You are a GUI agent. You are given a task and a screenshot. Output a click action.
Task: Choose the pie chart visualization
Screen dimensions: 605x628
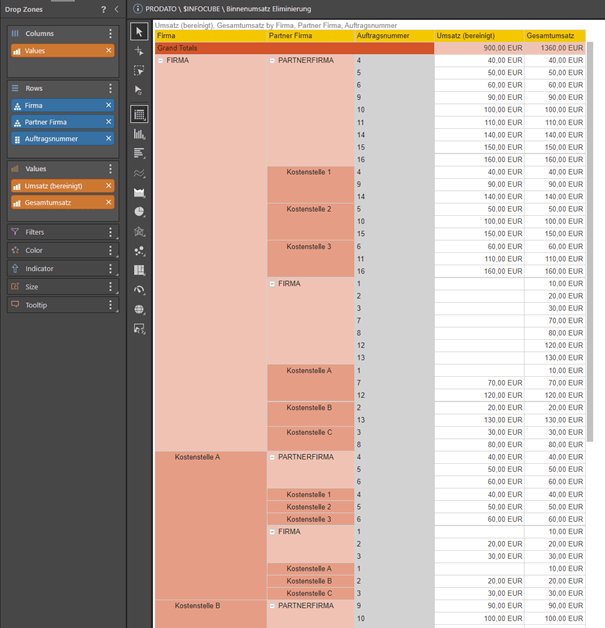139,212
